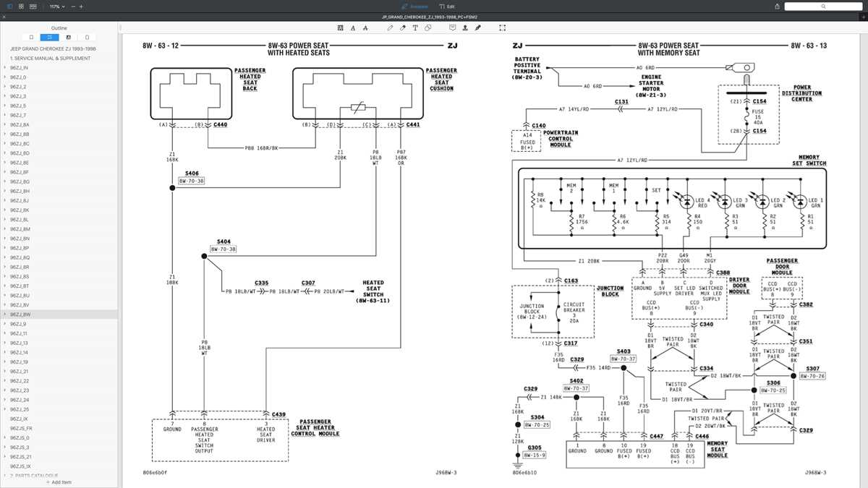This screenshot has height=488, width=868.
Task: Select the 96ZJ_8Q outline entry
Action: coord(20,257)
